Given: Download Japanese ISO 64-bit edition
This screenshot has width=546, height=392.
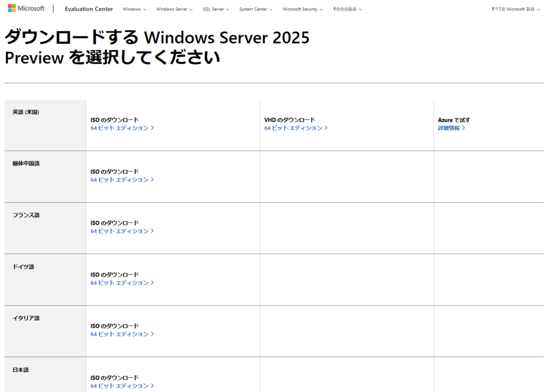Looking at the screenshot, I should pos(122,386).
